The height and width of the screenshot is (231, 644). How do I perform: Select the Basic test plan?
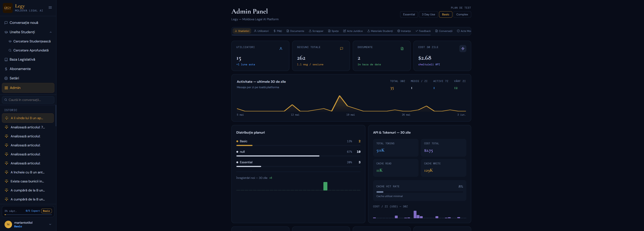coord(445,14)
